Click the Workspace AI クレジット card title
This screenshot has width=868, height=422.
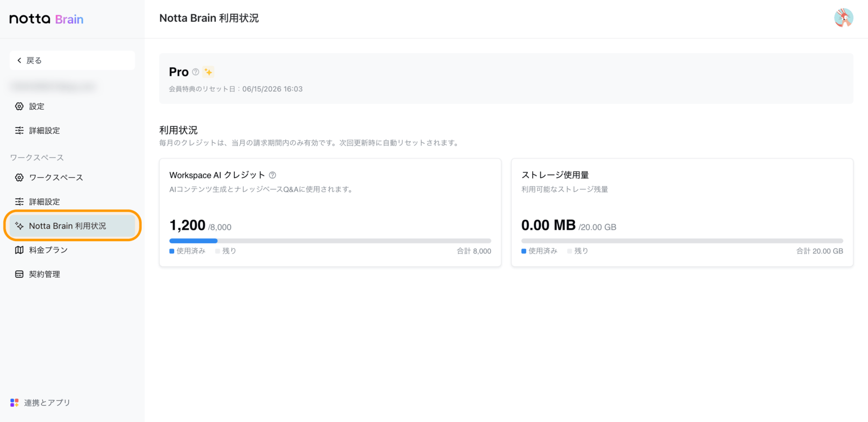point(217,175)
